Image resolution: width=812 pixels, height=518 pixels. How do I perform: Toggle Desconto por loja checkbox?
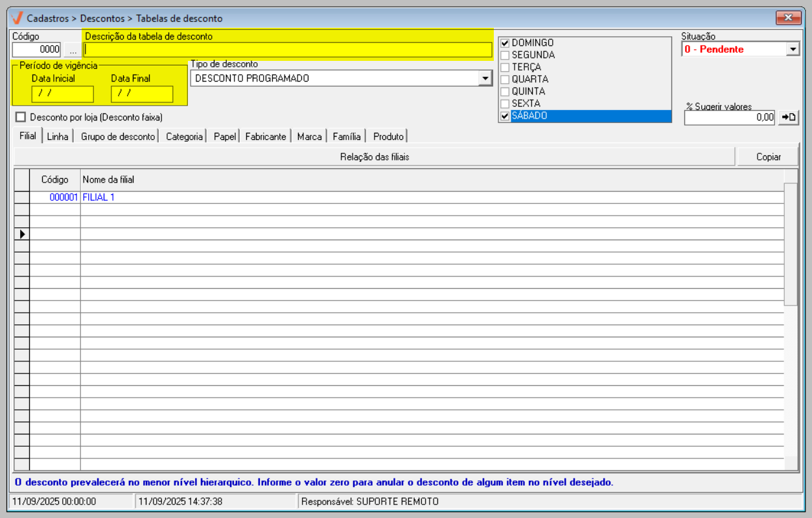tap(21, 117)
